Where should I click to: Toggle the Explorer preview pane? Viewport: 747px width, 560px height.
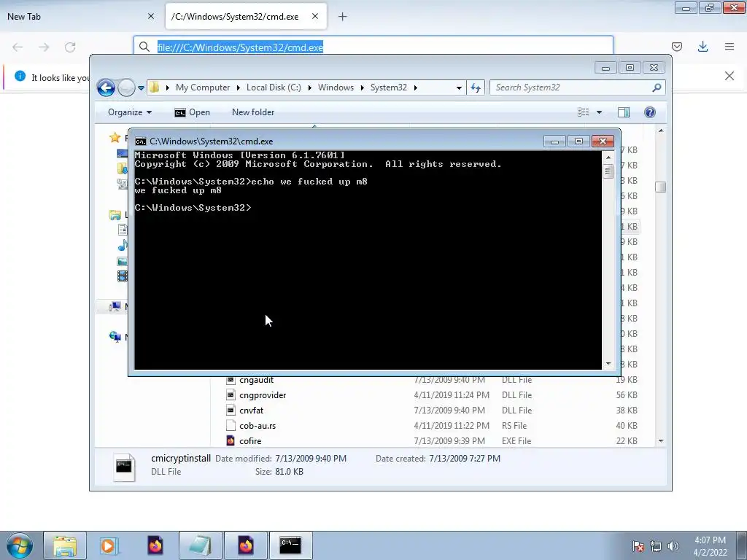(x=624, y=112)
